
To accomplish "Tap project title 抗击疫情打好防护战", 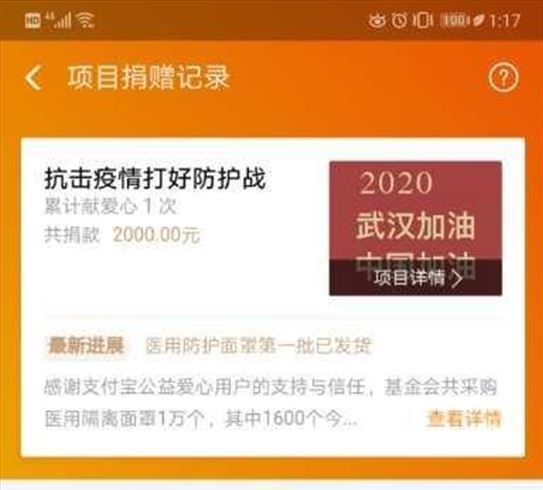I will tap(155, 179).
